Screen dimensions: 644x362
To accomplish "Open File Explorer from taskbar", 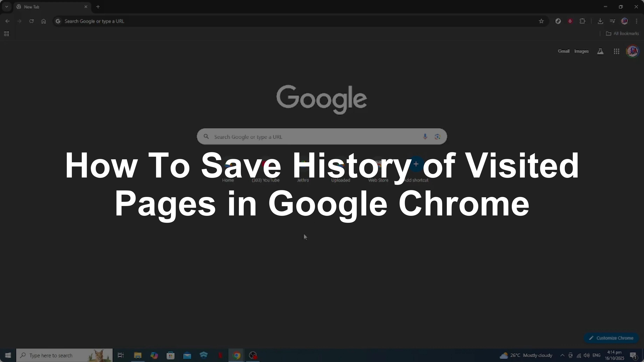I will [138, 355].
